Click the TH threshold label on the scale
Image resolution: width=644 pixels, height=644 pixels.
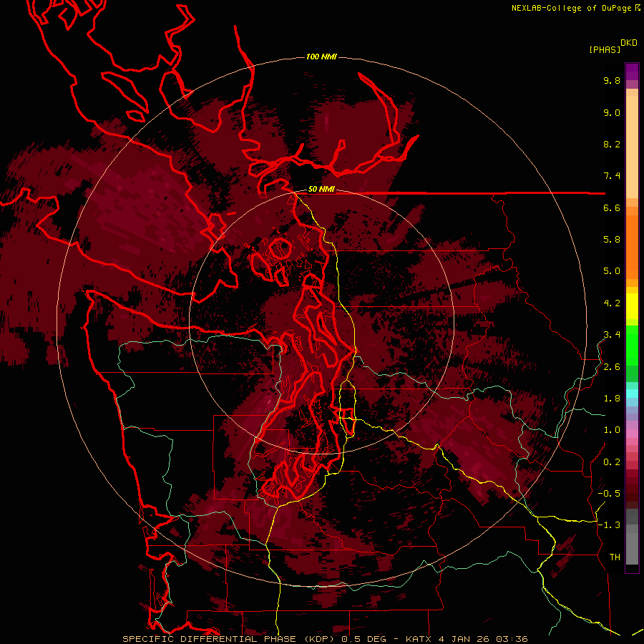click(x=615, y=557)
